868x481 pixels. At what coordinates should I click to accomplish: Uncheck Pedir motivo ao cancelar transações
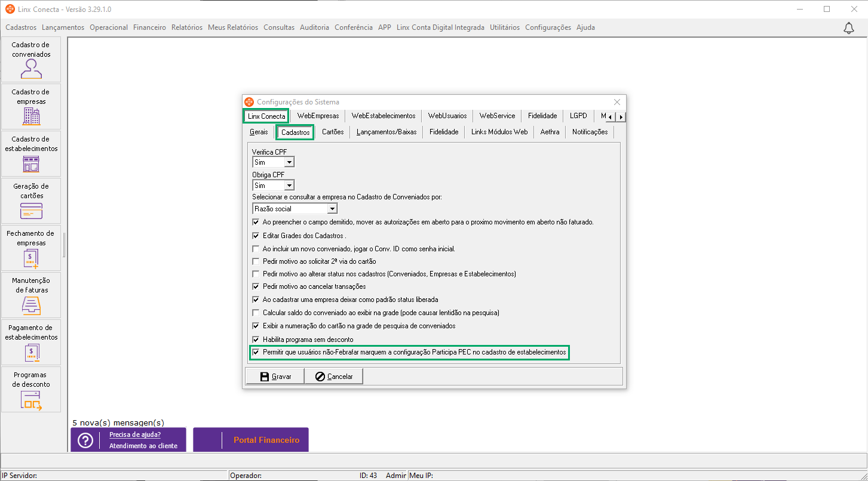[256, 287]
